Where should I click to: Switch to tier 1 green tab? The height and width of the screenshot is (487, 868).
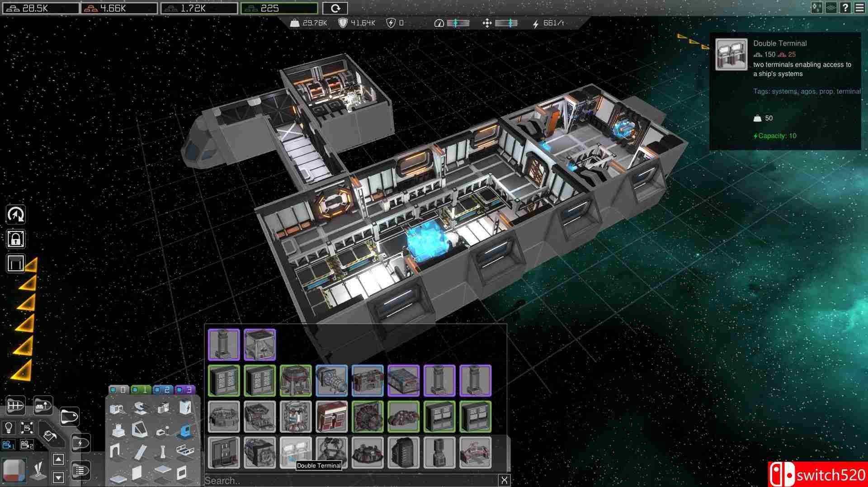tap(141, 389)
